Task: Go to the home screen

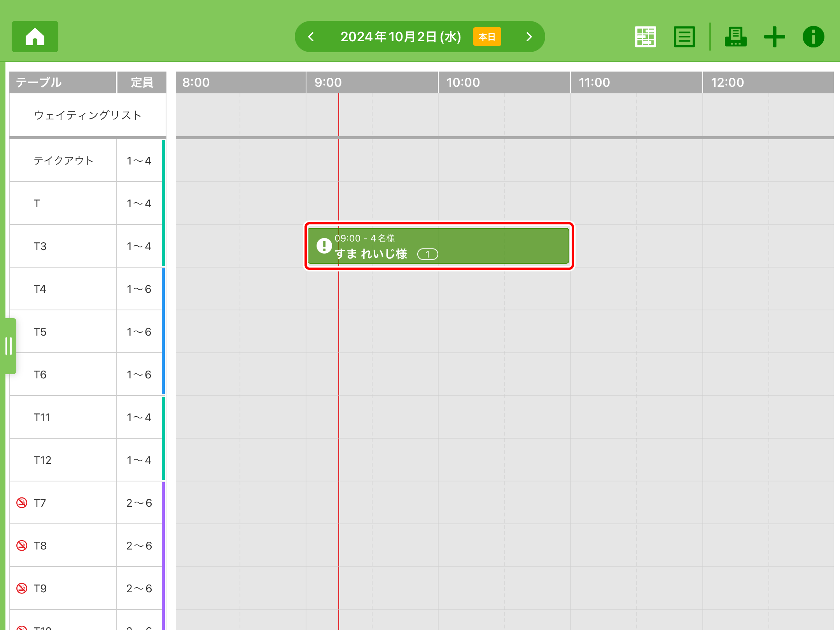Action: [x=35, y=37]
